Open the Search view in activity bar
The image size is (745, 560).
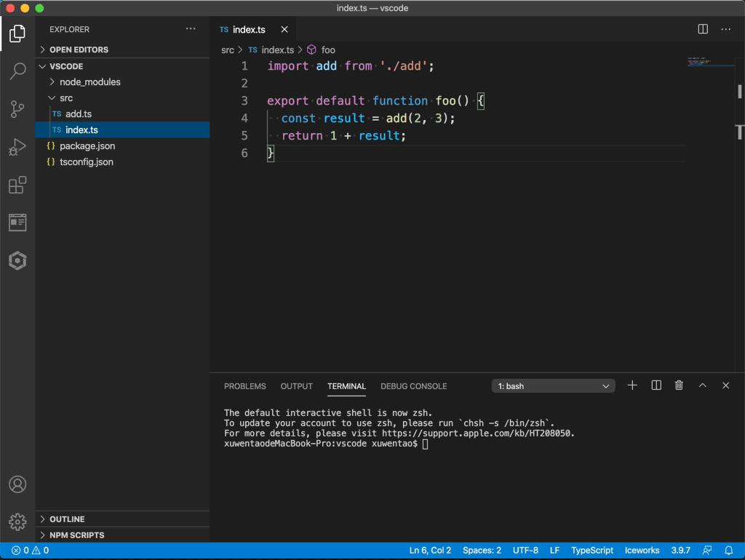coord(17,71)
